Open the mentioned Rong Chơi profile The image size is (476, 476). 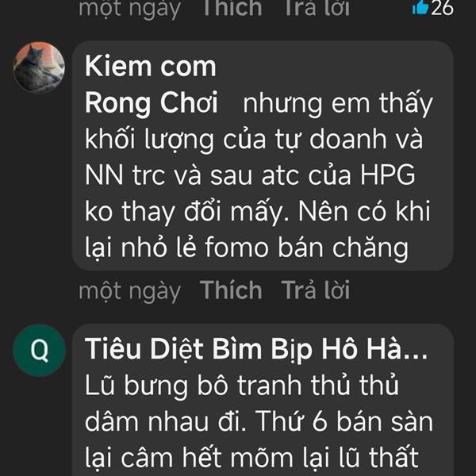tap(152, 102)
